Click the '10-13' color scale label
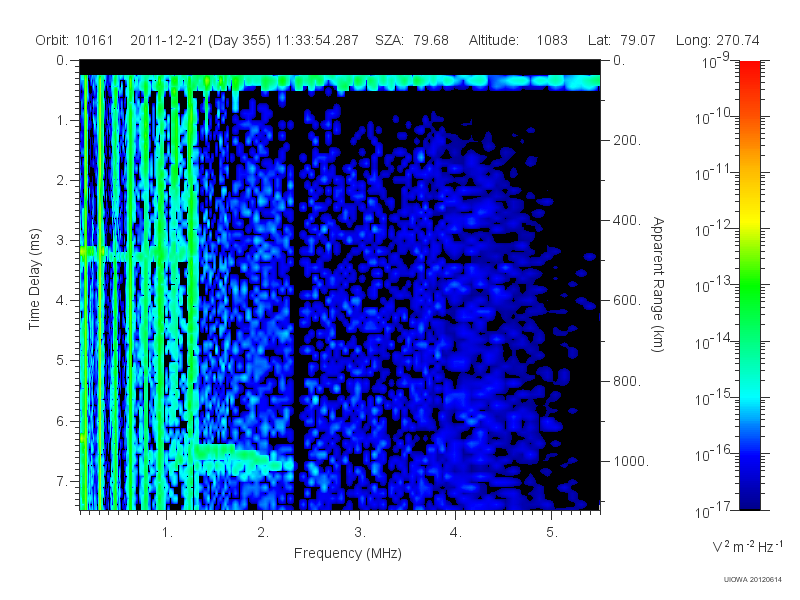The width and height of the screenshot is (800, 600). 715,285
